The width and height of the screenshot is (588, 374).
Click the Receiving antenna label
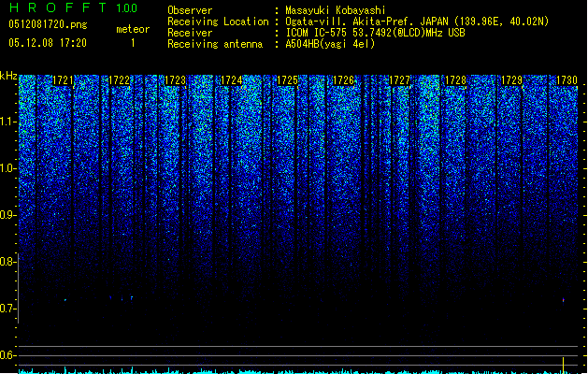coord(215,44)
